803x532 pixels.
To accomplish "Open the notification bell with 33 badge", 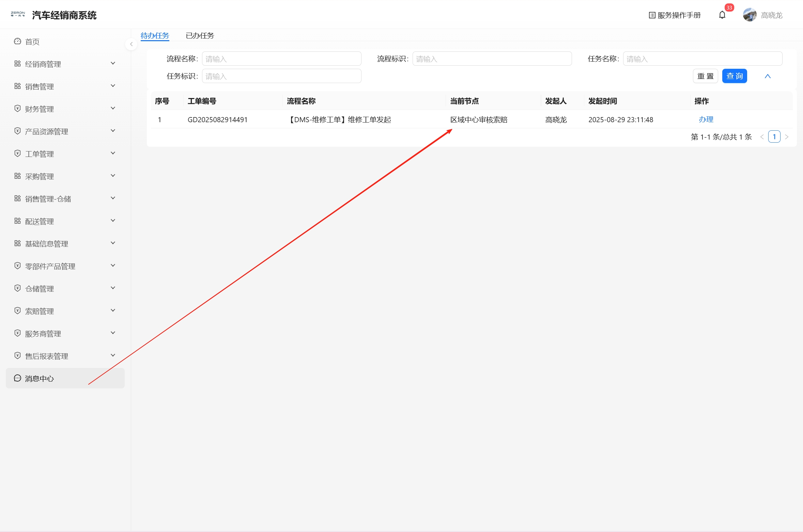I will click(x=722, y=15).
